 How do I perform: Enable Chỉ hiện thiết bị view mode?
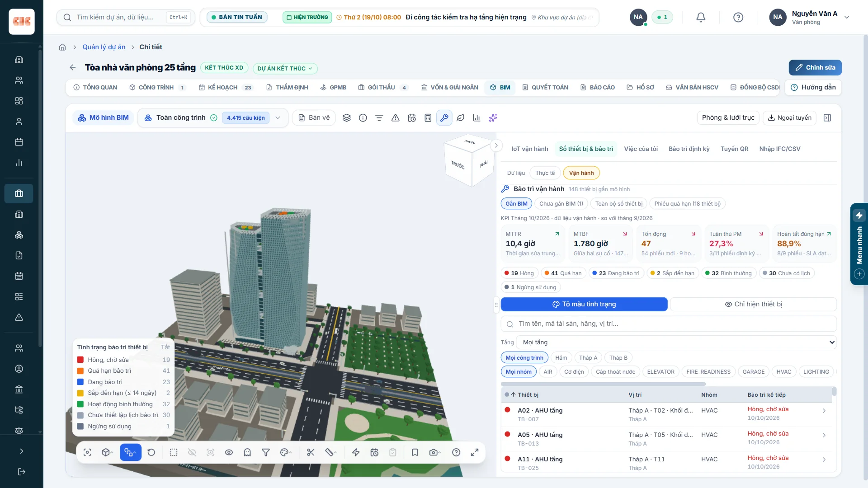point(753,304)
